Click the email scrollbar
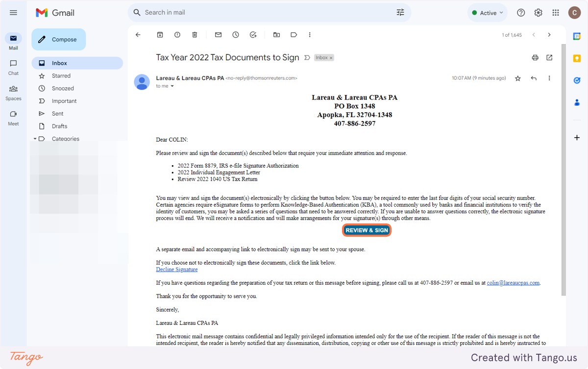Screen dimensions: 588x369 pos(563,170)
